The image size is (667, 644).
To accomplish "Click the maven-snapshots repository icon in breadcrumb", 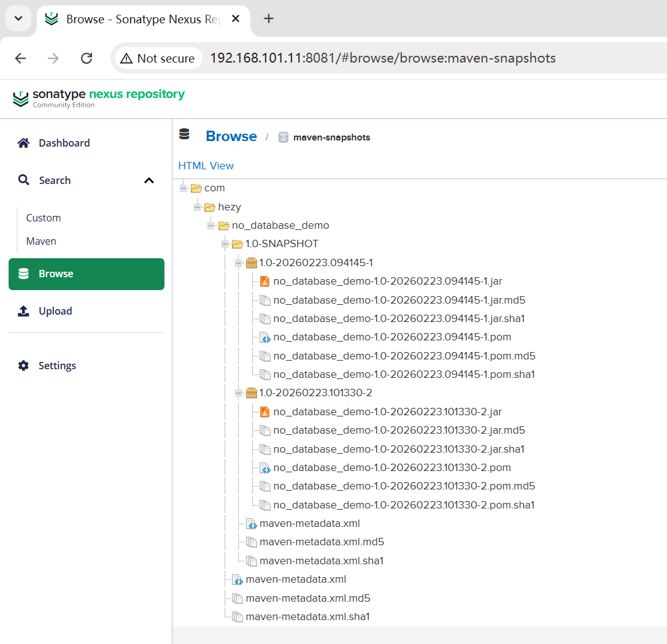I will pyautogui.click(x=283, y=137).
